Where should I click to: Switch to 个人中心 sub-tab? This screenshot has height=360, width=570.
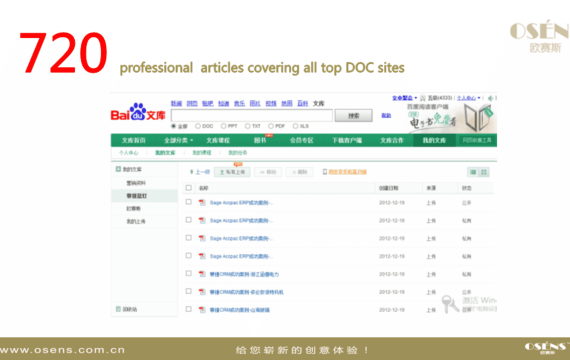point(128,153)
